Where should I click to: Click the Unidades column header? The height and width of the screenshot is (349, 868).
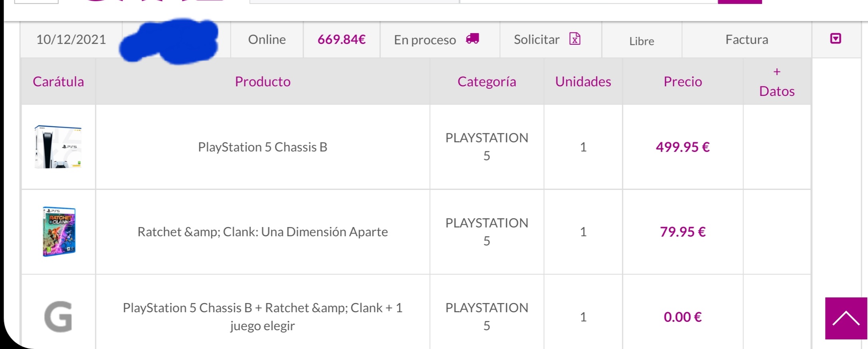click(583, 82)
